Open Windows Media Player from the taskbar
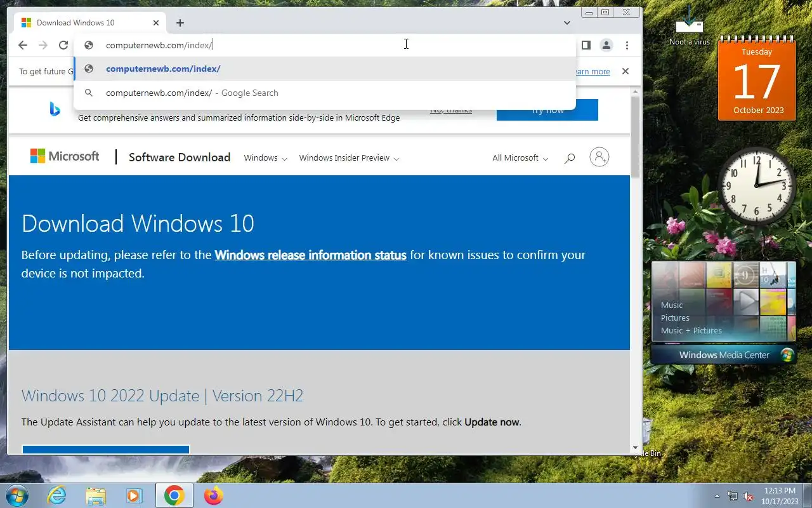 [x=134, y=495]
